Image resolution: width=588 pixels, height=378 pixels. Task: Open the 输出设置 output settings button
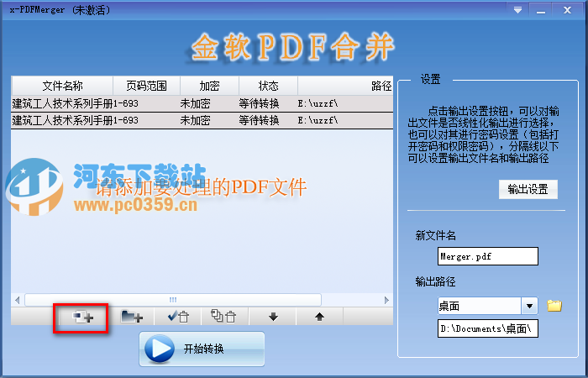click(x=528, y=189)
